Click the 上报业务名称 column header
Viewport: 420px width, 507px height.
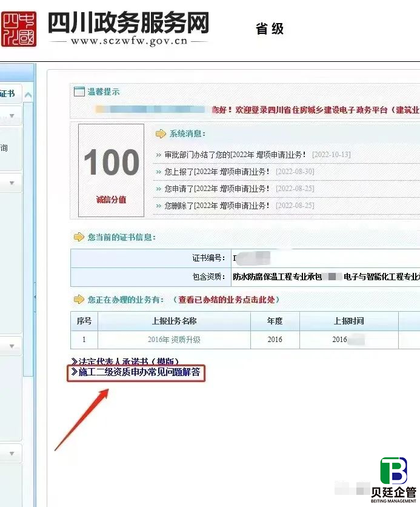pos(174,321)
